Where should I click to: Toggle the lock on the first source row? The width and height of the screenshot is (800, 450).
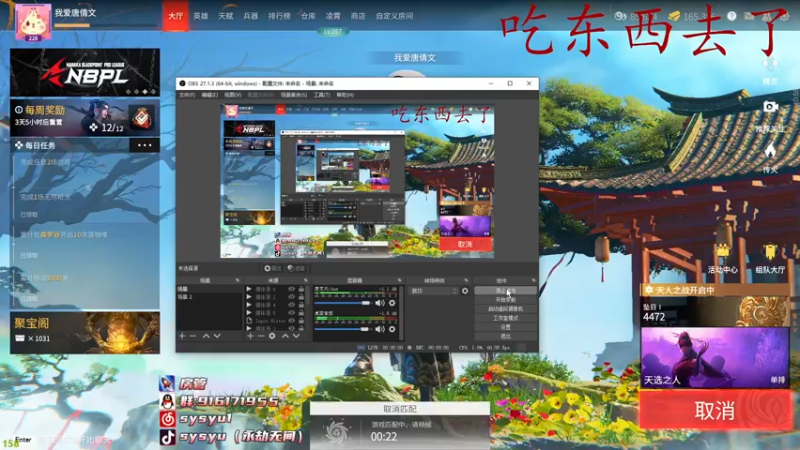(x=301, y=289)
